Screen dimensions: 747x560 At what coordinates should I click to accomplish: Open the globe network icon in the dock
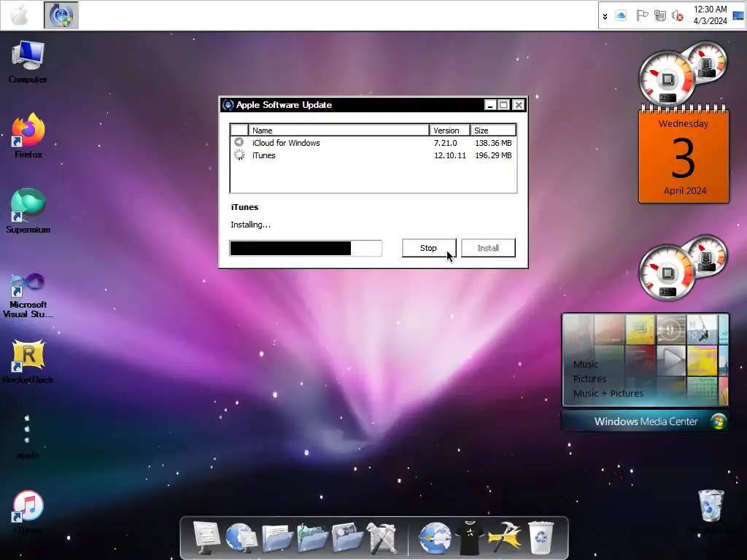pos(241,538)
